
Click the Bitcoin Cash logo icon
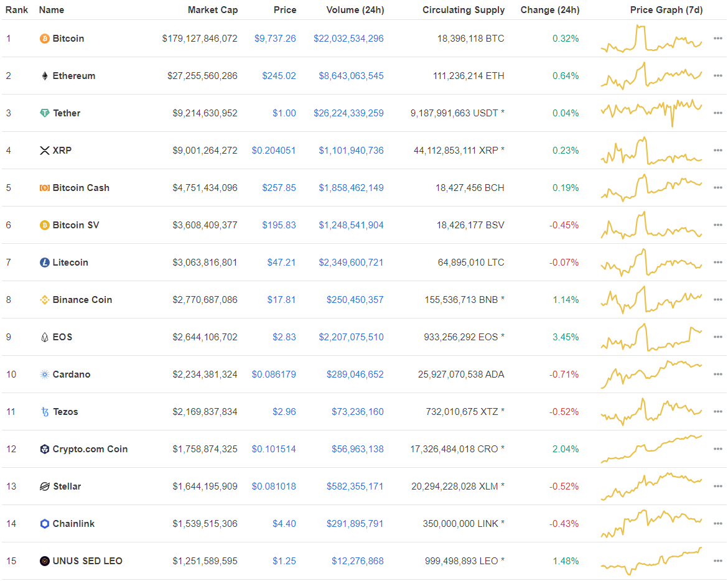pos(45,188)
